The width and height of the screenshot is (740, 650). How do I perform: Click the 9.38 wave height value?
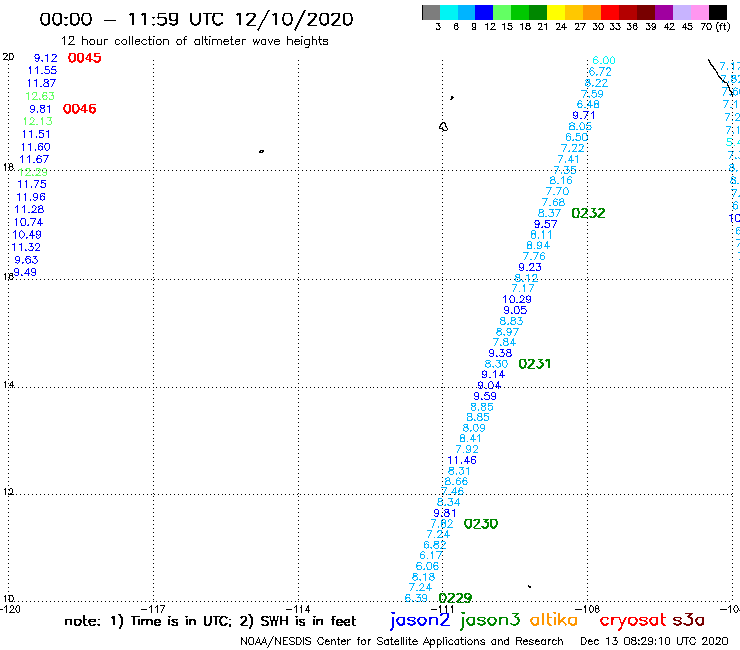coord(500,353)
